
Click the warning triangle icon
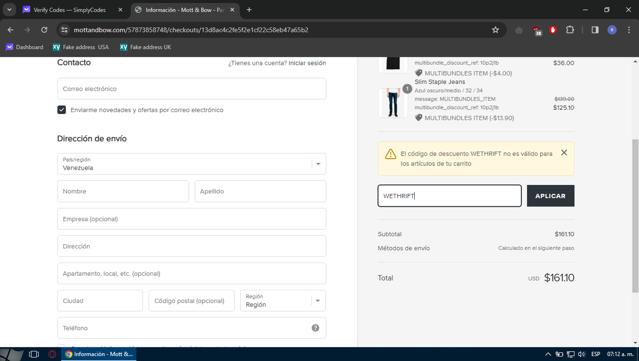pyautogui.click(x=390, y=154)
